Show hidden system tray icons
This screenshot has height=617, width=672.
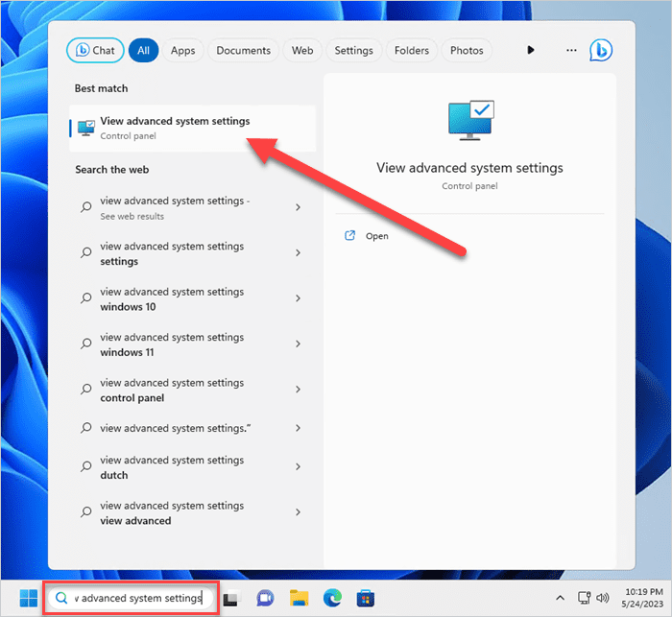(560, 598)
